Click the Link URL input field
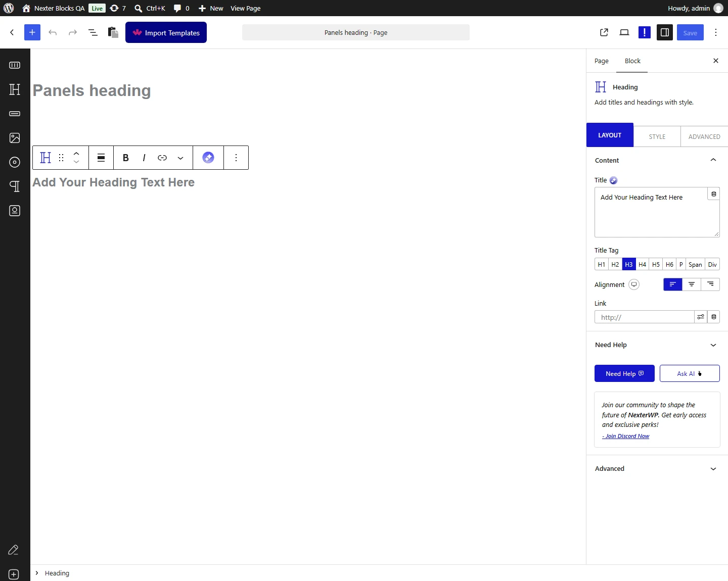This screenshot has width=728, height=581. (644, 317)
